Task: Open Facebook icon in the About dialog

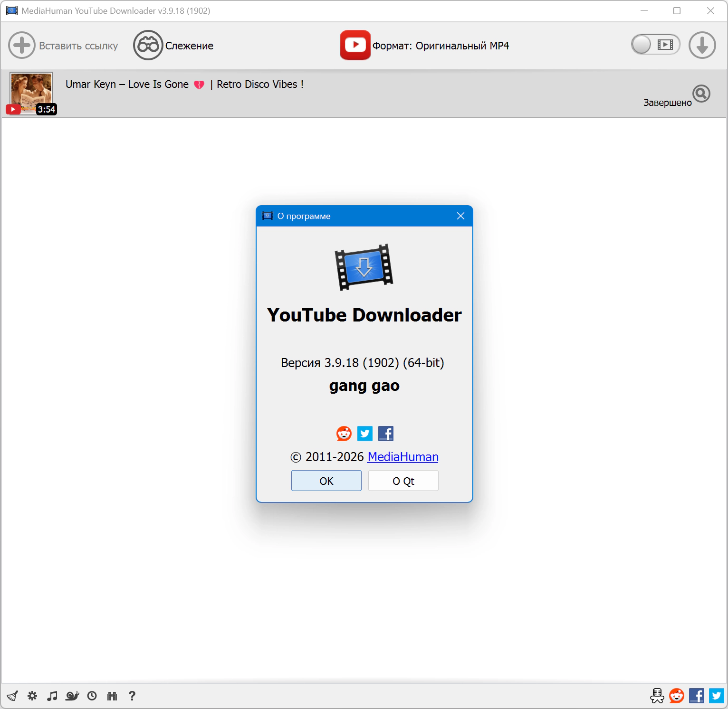Action: (x=386, y=434)
